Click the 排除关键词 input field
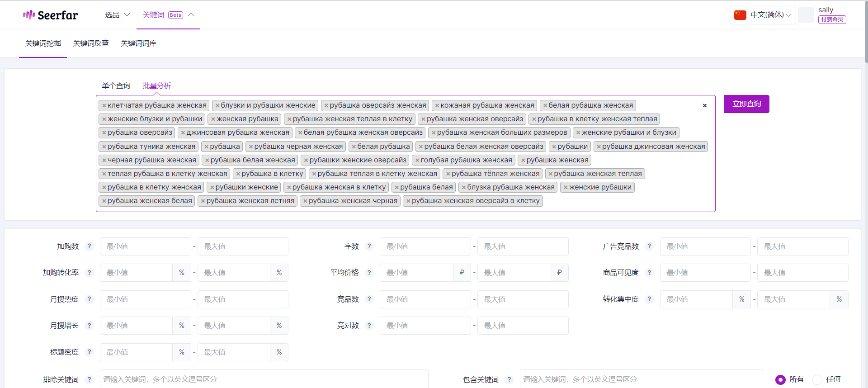This screenshot has height=388, width=868. point(264,379)
